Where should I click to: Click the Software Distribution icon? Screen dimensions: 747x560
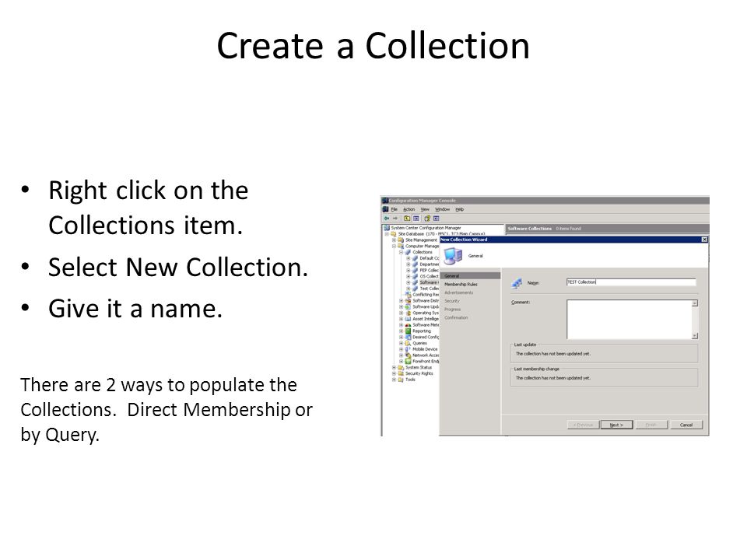[409, 301]
